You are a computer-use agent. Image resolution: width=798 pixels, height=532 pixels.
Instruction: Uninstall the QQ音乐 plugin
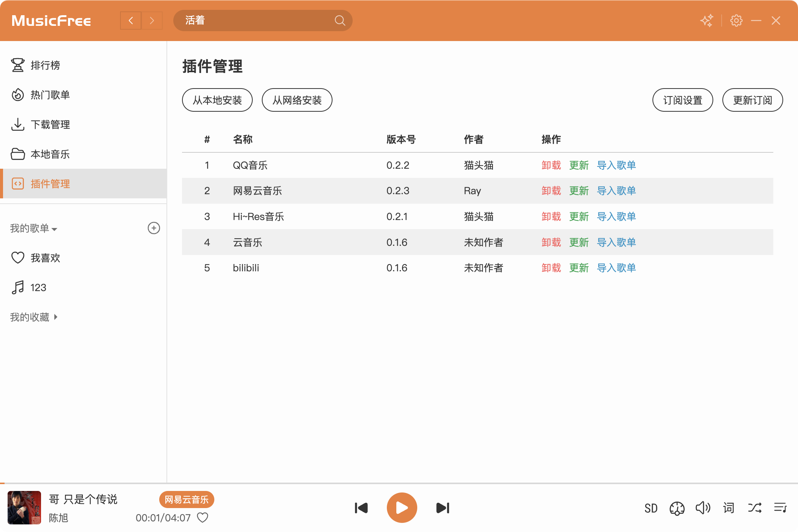551,165
